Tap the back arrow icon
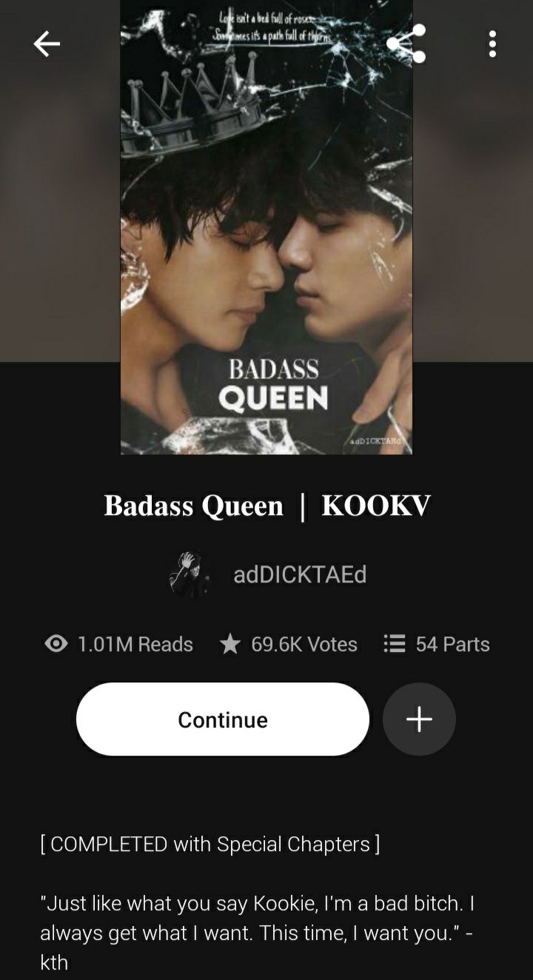This screenshot has width=533, height=980. (x=46, y=44)
